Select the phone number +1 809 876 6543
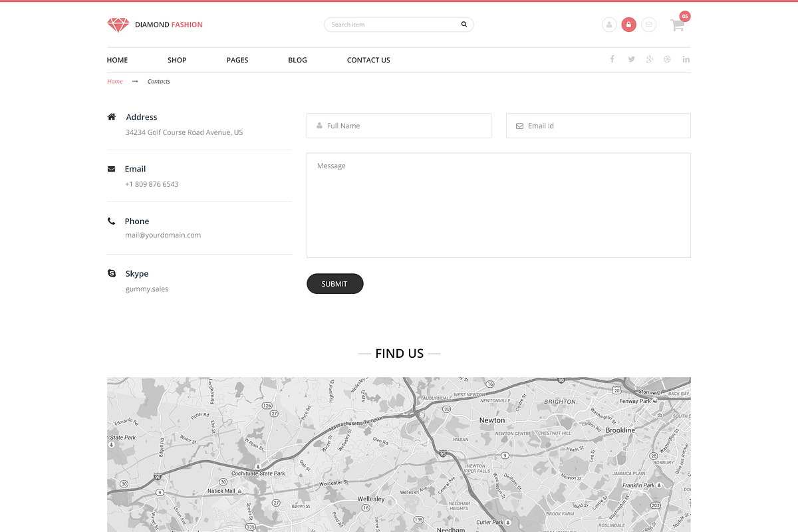The image size is (798, 532). tap(152, 184)
